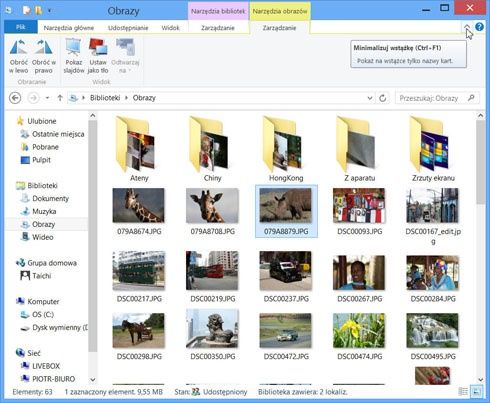Image resolution: width=490 pixels, height=403 pixels.
Task: Minimize the ribbon with the chevron button
Action: 467,27
